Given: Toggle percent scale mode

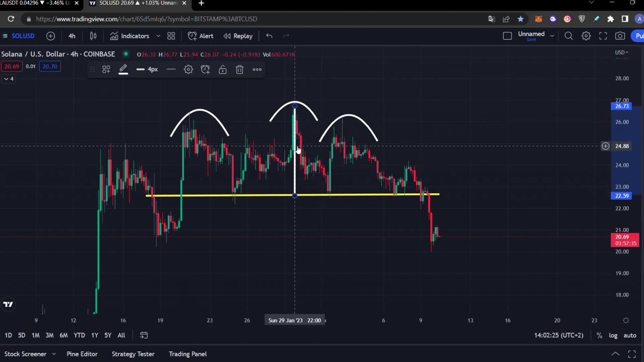Looking at the screenshot, I should [x=599, y=335].
